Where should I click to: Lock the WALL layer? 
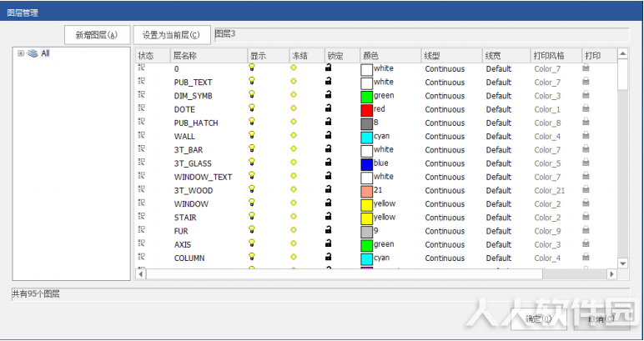(x=328, y=135)
